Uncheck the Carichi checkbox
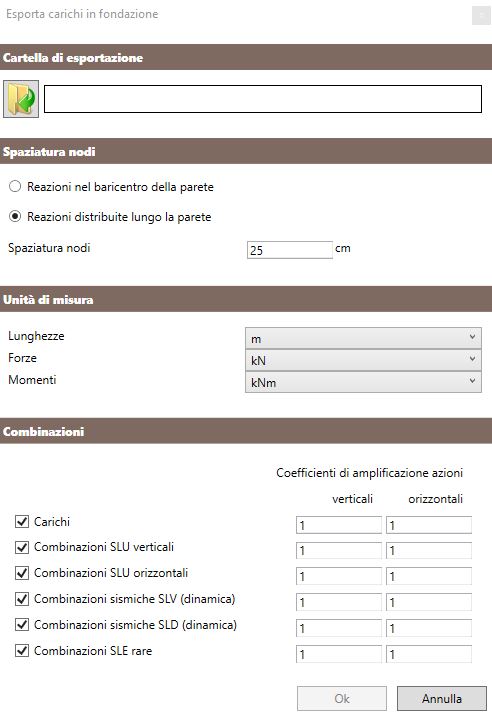 click(22, 521)
